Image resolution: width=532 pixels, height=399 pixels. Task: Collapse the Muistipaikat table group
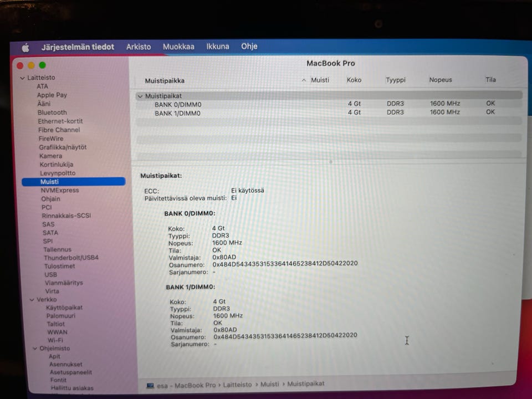point(140,96)
